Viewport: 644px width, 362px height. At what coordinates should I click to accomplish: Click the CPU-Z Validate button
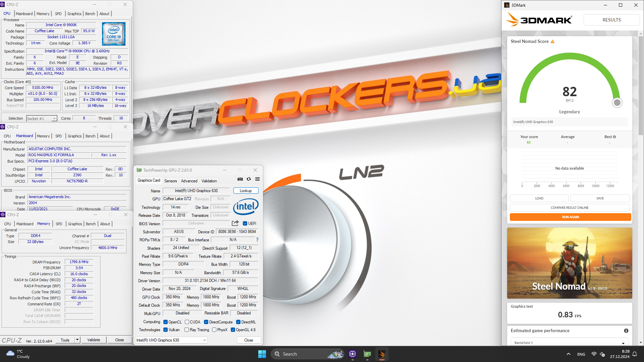pyautogui.click(x=94, y=340)
